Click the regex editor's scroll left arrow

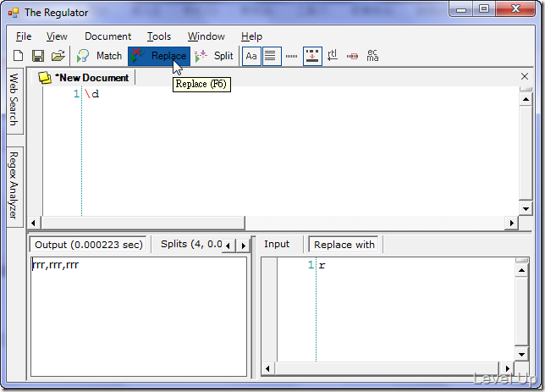coord(33,223)
